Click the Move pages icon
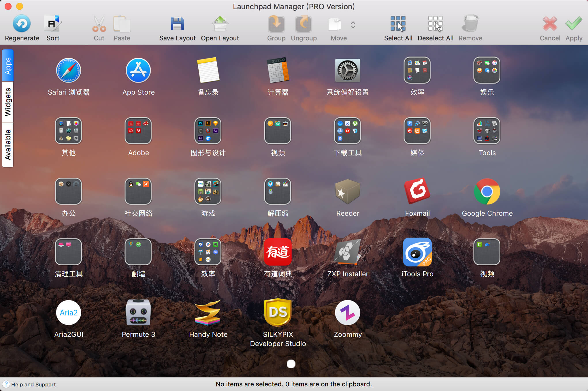588x391 pixels. pos(335,24)
